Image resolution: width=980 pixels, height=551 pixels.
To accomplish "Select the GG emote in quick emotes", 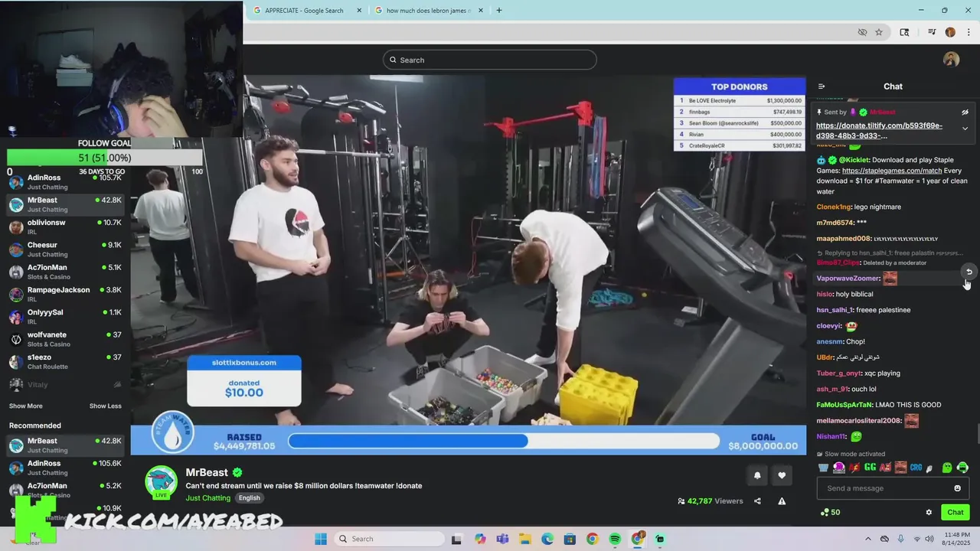I will [x=870, y=468].
